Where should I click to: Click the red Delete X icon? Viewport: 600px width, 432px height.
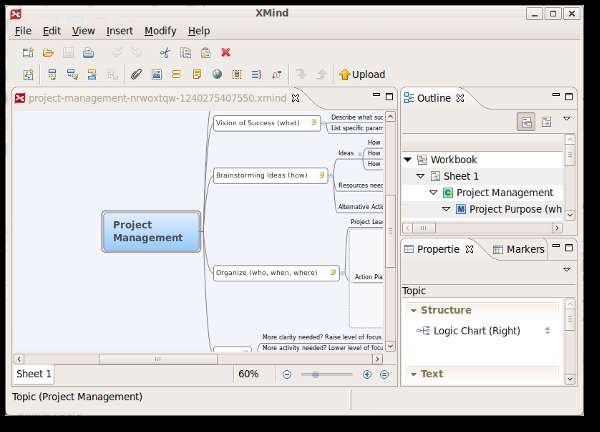click(225, 52)
